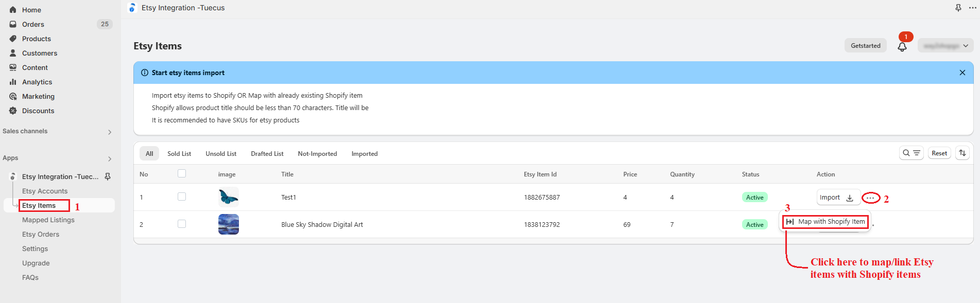This screenshot has width=980, height=303.
Task: Open Mapped Listings in sidebar
Action: point(48,220)
